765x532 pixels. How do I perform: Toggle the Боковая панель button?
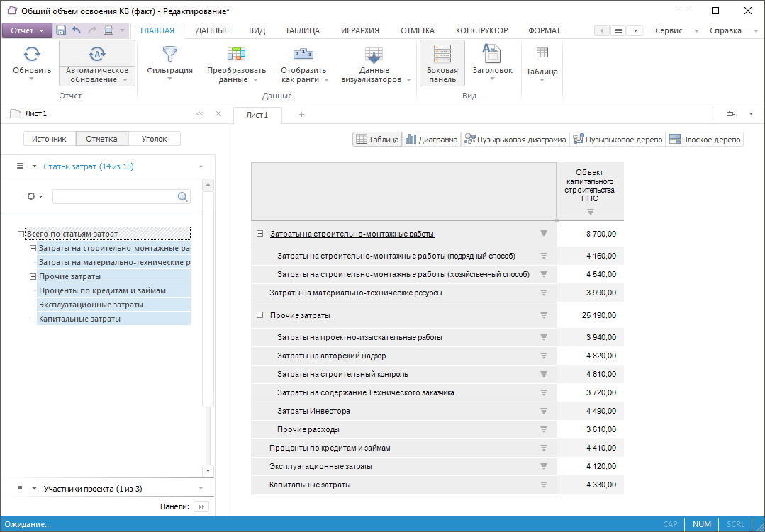442,62
